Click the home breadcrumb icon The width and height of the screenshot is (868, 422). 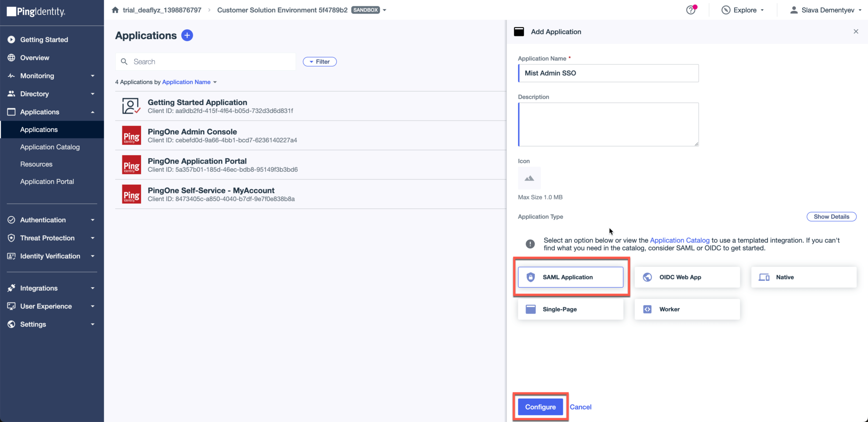tap(115, 9)
